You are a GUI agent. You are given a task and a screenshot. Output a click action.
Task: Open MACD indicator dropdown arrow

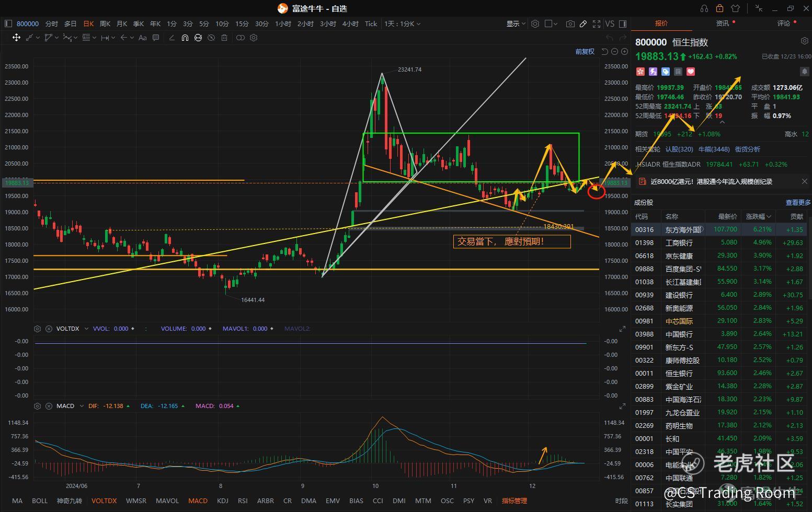pos(82,406)
